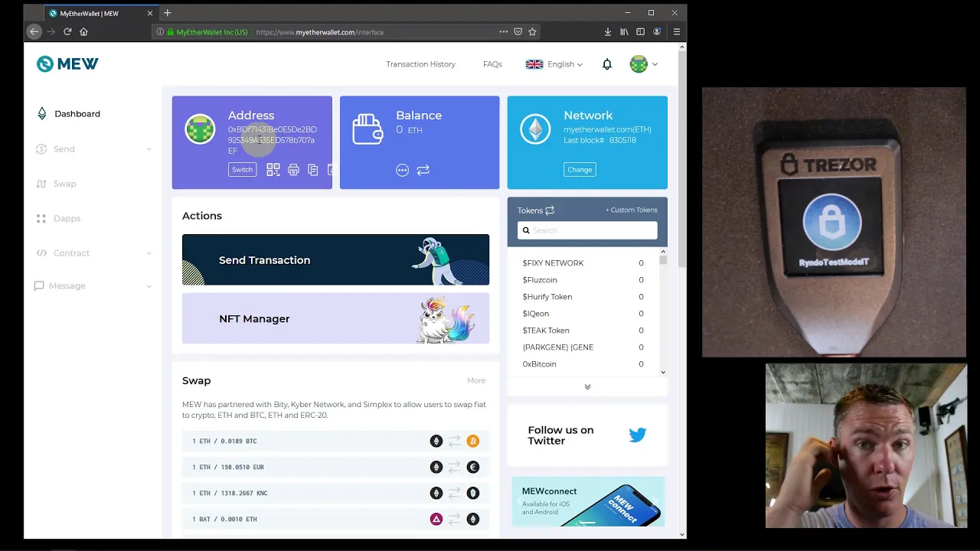Screen dimensions: 980x551
Task: Expand the Send sidebar menu
Action: [93, 148]
